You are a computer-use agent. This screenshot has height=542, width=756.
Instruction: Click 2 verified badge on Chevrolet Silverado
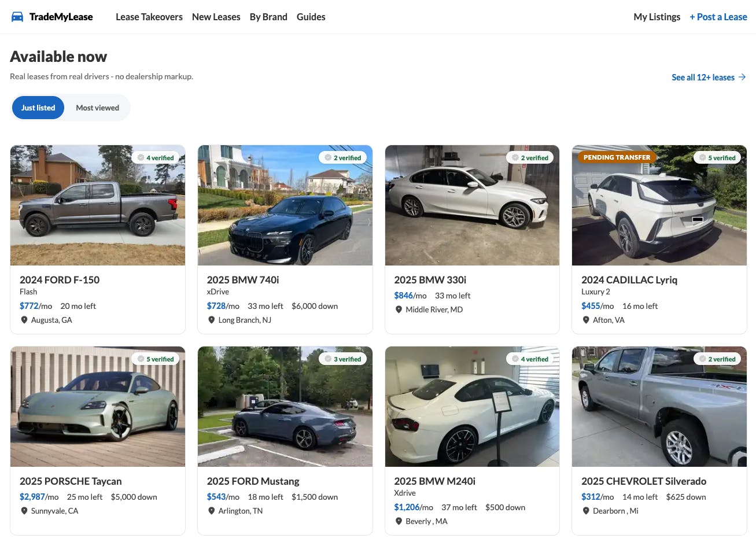tap(717, 359)
